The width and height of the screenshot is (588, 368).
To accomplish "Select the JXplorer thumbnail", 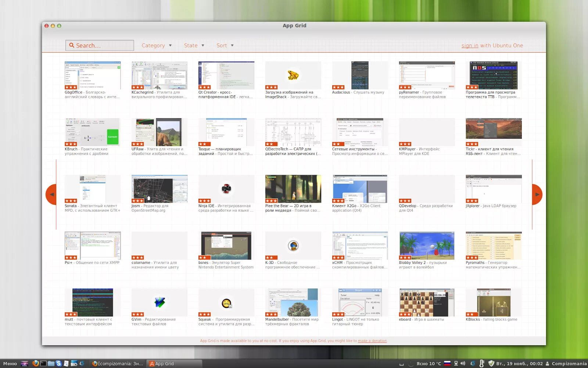I will [x=494, y=189].
